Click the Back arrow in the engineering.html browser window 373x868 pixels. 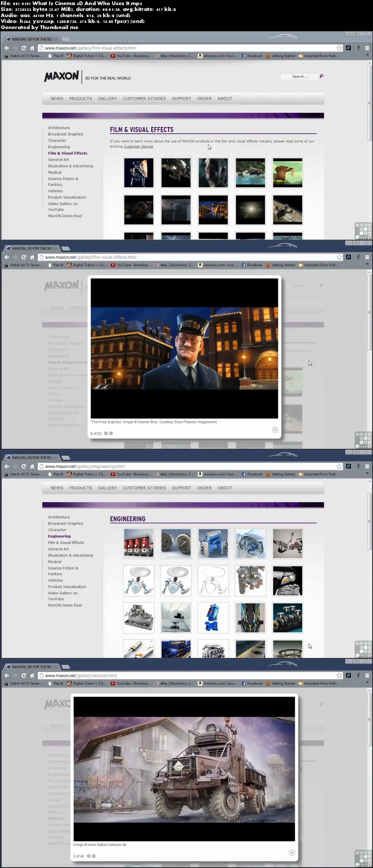tap(7, 466)
